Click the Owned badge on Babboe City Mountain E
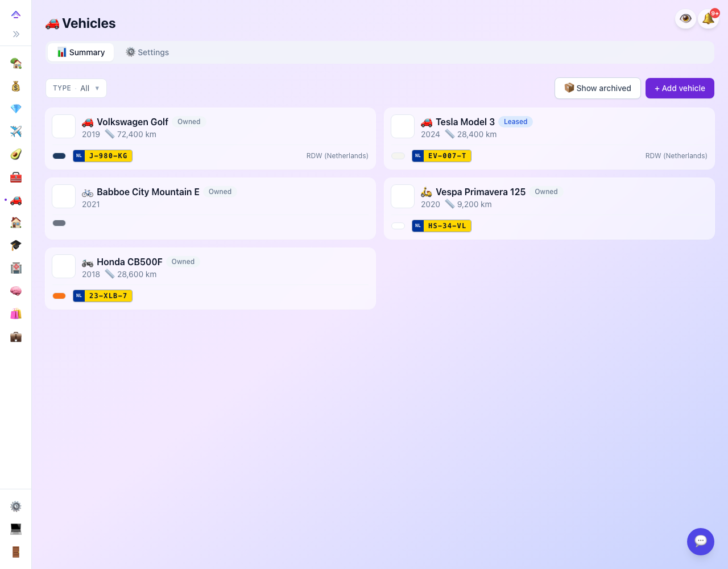The image size is (728, 569). click(x=220, y=192)
